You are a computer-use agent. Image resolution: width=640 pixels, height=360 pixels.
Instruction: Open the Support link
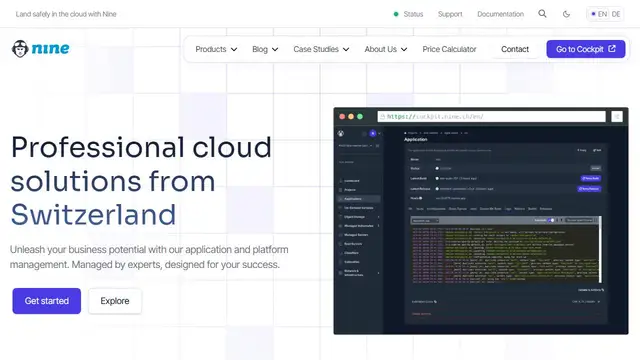450,14
